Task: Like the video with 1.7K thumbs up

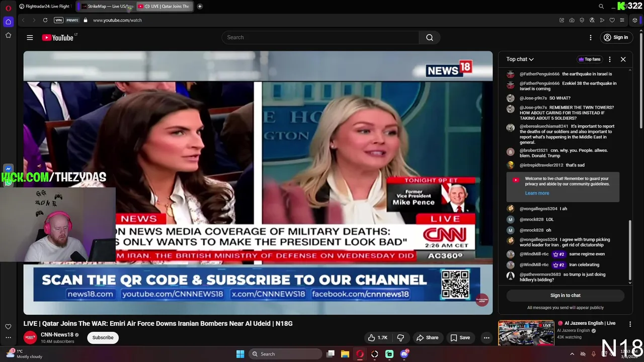Action: tap(377, 337)
